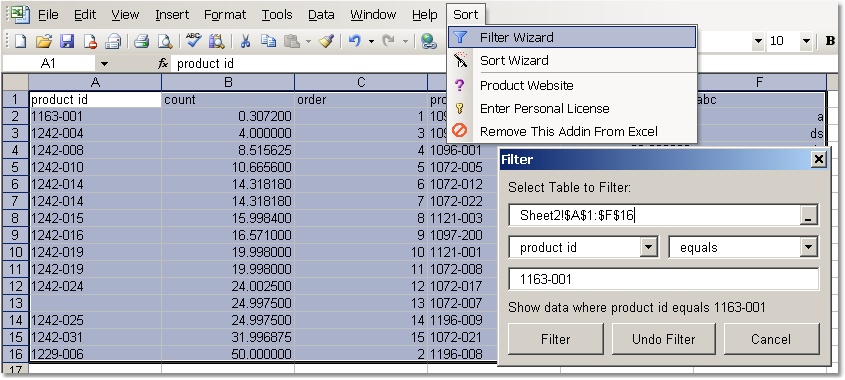Image resolution: width=845 pixels, height=380 pixels.
Task: Activate the Format Painter brush
Action: 327,41
